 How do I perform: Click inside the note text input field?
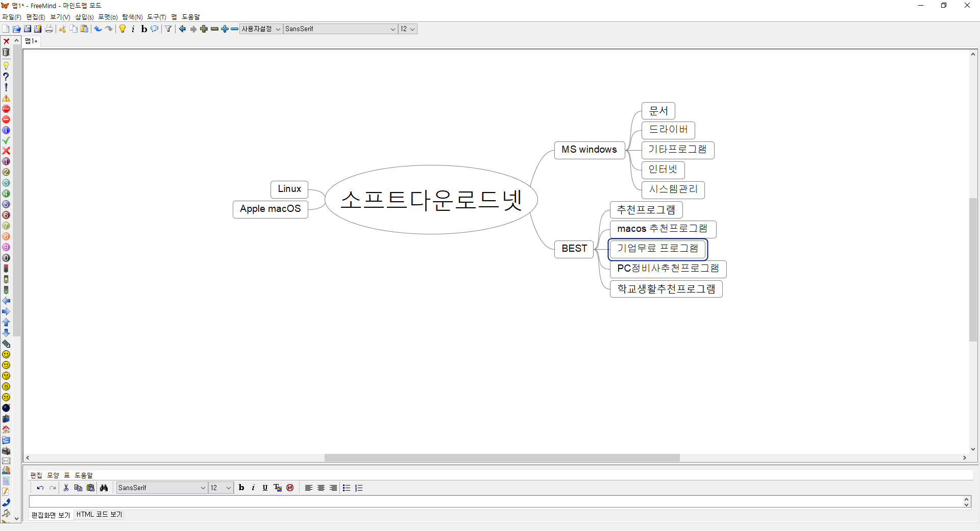(495, 502)
